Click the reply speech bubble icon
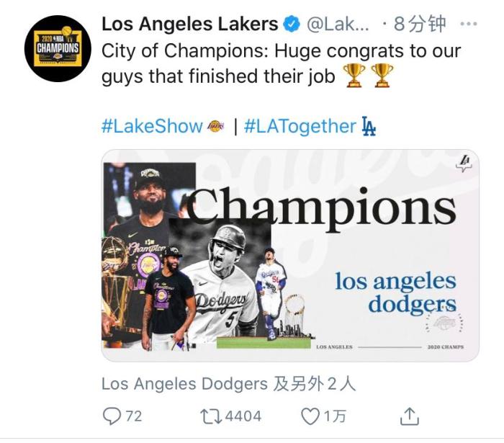 [x=112, y=416]
